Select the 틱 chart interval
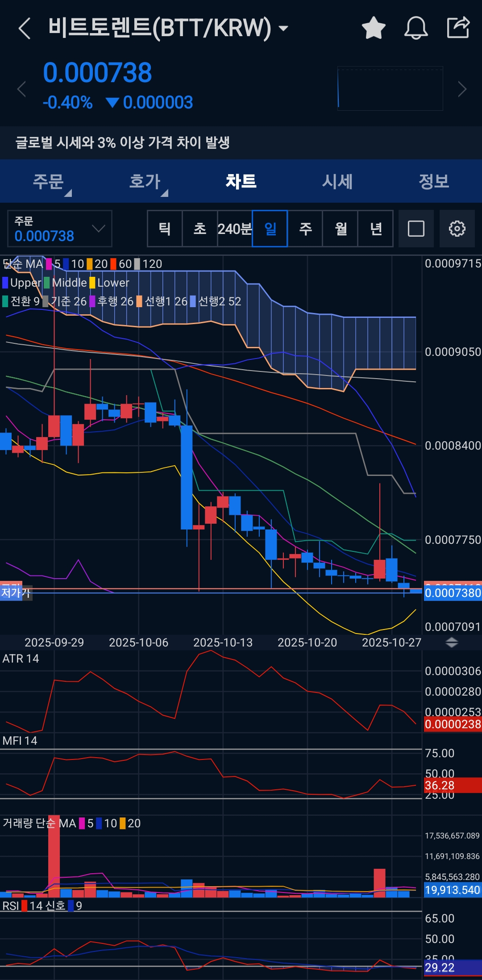Screen dimensions: 482x980 point(165,229)
